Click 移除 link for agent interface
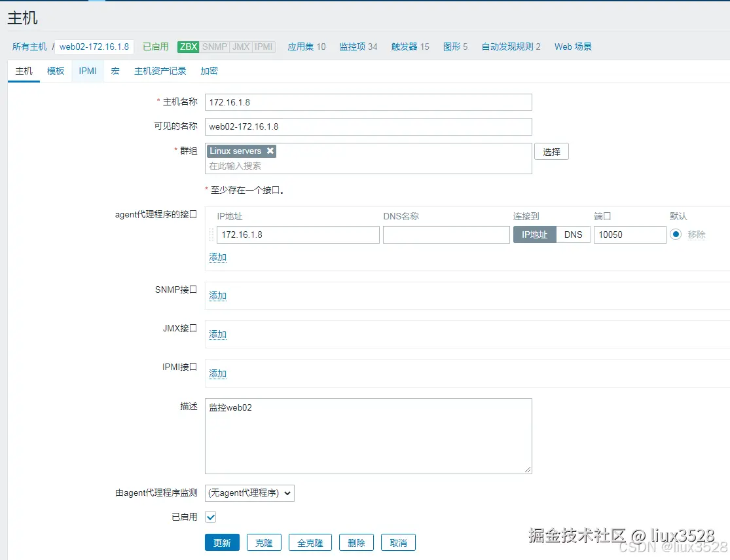 (x=697, y=235)
